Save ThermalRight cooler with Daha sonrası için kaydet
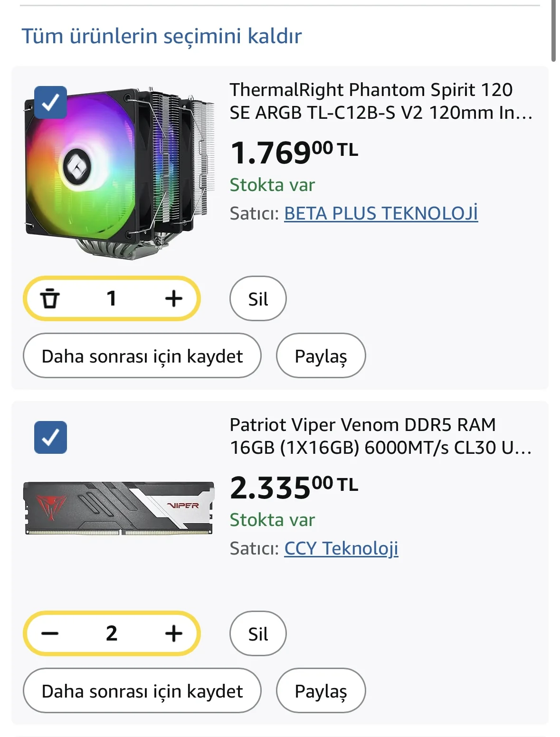The height and width of the screenshot is (737, 560). click(142, 356)
